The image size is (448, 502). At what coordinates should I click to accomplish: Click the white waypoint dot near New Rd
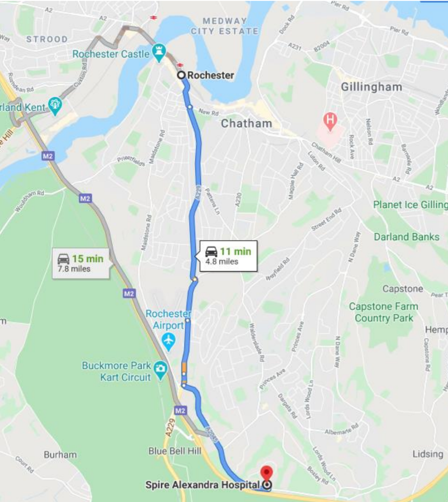[x=190, y=106]
